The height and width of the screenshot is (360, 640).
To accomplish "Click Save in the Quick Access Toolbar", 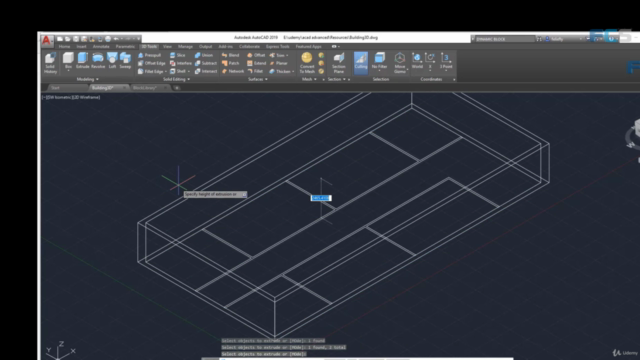I will point(76,39).
